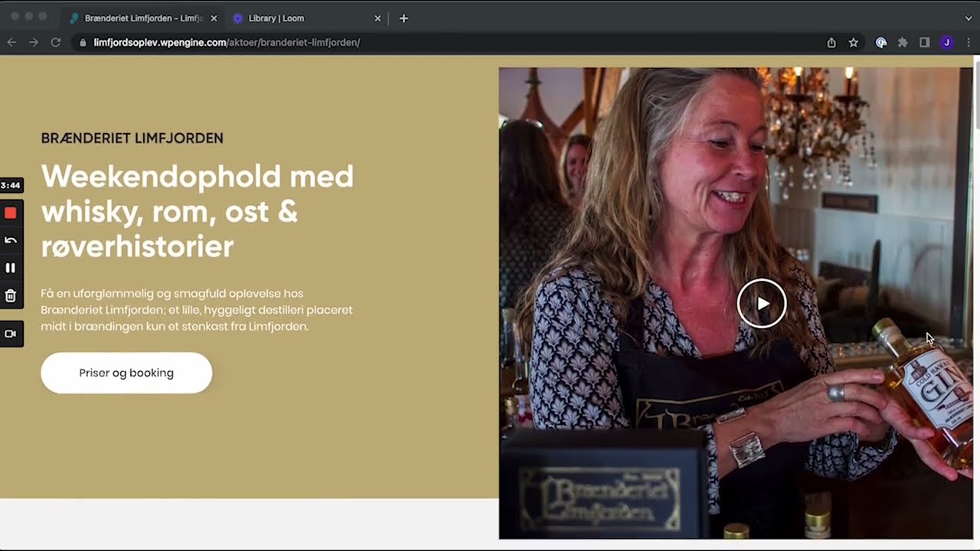980x551 pixels.
Task: Focus the address bar URL field
Action: [452, 42]
